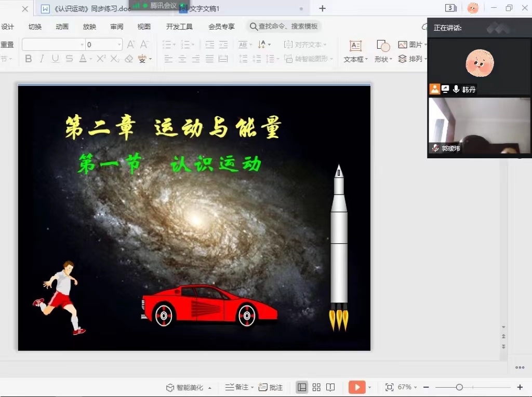Click the Italic formatting icon

pyautogui.click(x=42, y=59)
